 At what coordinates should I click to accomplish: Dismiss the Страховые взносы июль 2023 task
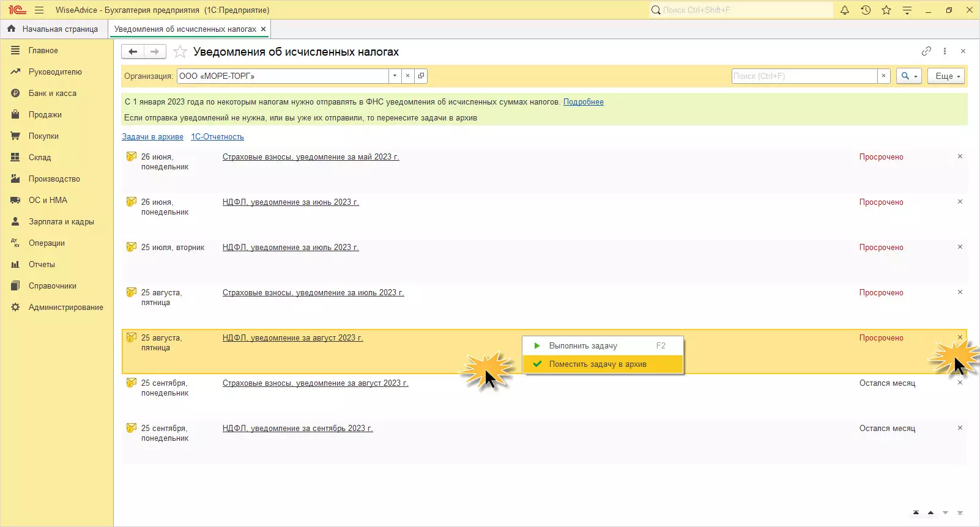tap(960, 292)
